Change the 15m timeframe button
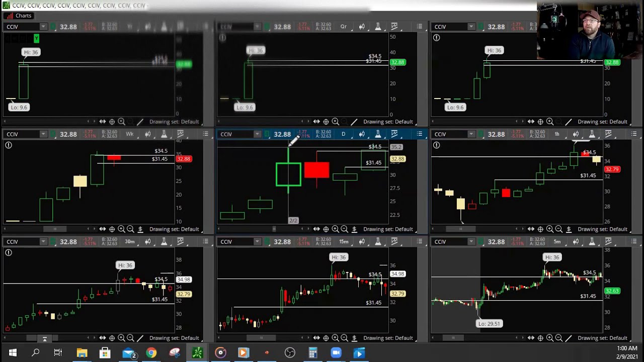Screen dimensions: 644x362 344,242
